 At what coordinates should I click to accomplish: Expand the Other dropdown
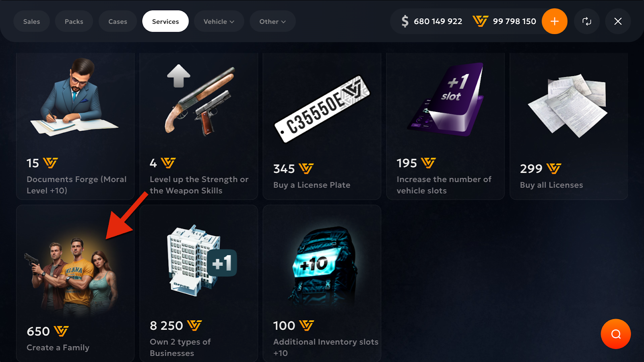[272, 21]
